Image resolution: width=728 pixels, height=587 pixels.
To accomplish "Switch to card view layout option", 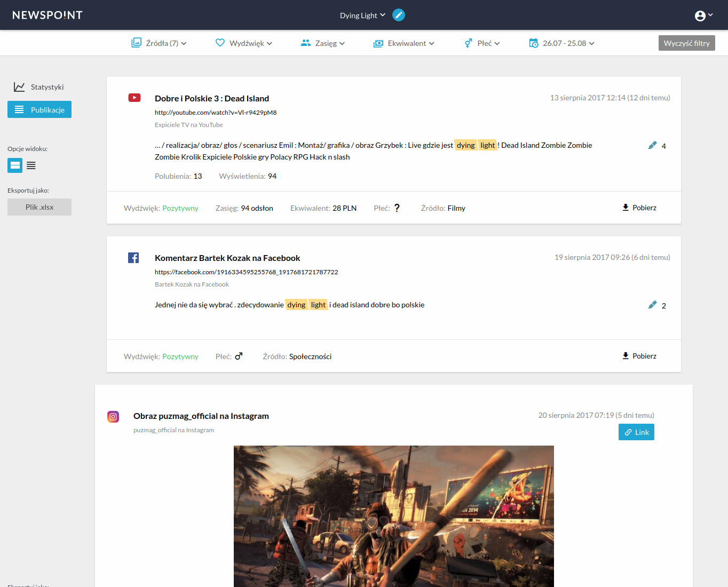I will point(15,165).
